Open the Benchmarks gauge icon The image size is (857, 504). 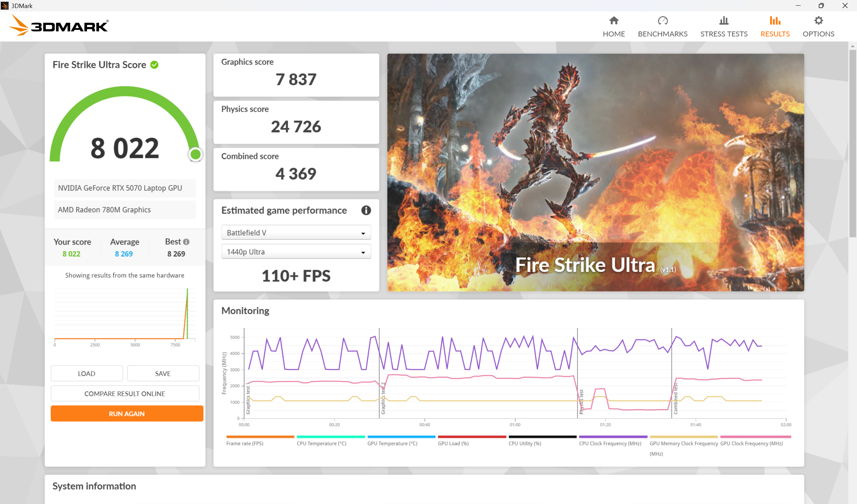[662, 21]
